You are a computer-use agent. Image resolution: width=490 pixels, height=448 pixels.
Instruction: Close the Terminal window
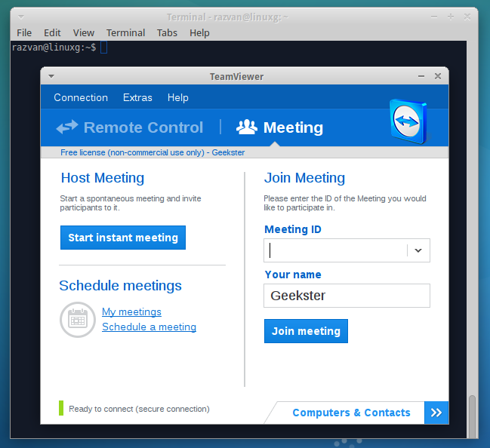pos(467,17)
